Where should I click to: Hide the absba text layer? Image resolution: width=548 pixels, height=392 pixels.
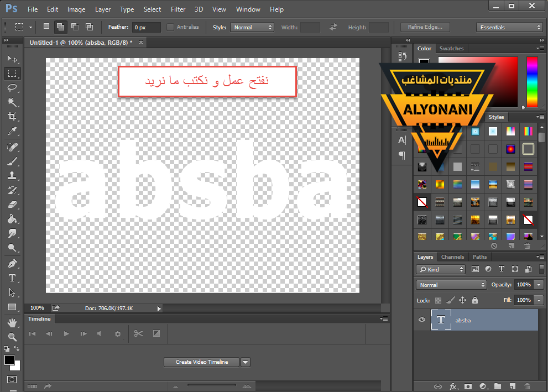coord(422,320)
